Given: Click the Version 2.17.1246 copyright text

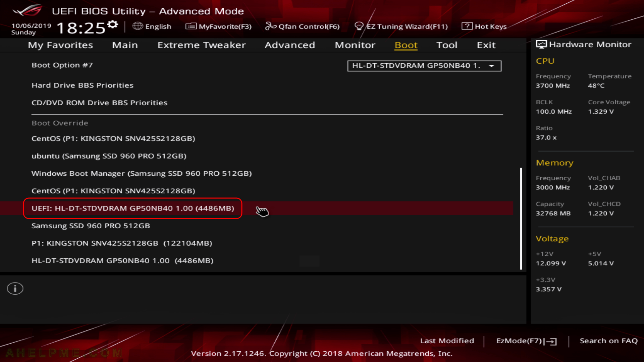Looking at the screenshot, I should point(322,353).
